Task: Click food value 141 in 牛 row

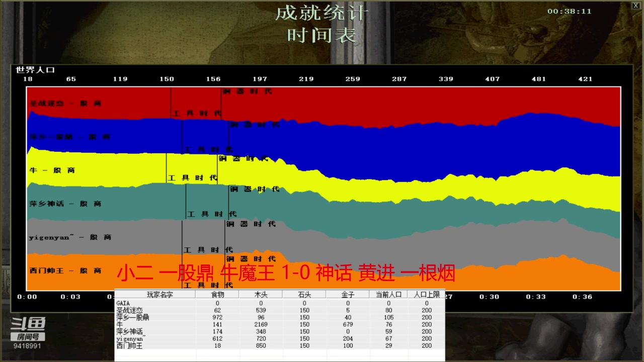Action: 217,325
